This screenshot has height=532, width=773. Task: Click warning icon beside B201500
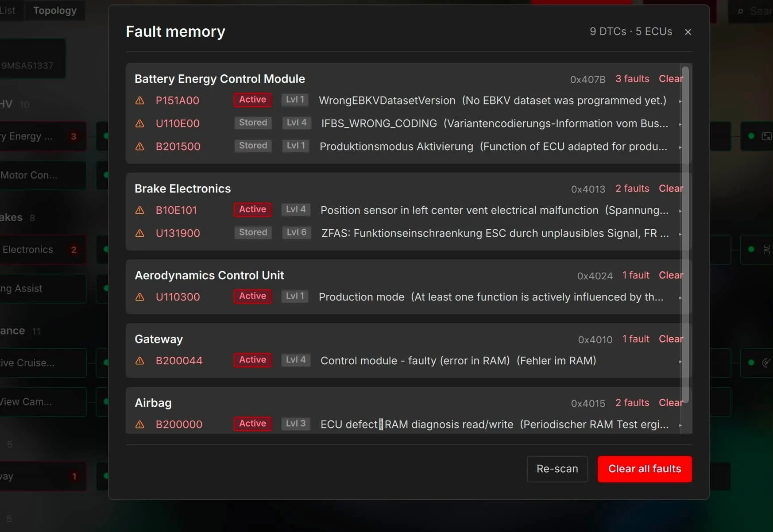[x=140, y=146]
